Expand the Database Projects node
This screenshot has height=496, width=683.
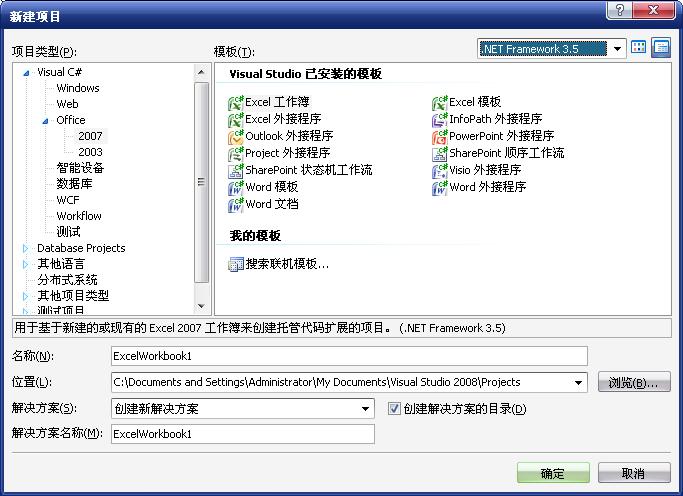25,248
